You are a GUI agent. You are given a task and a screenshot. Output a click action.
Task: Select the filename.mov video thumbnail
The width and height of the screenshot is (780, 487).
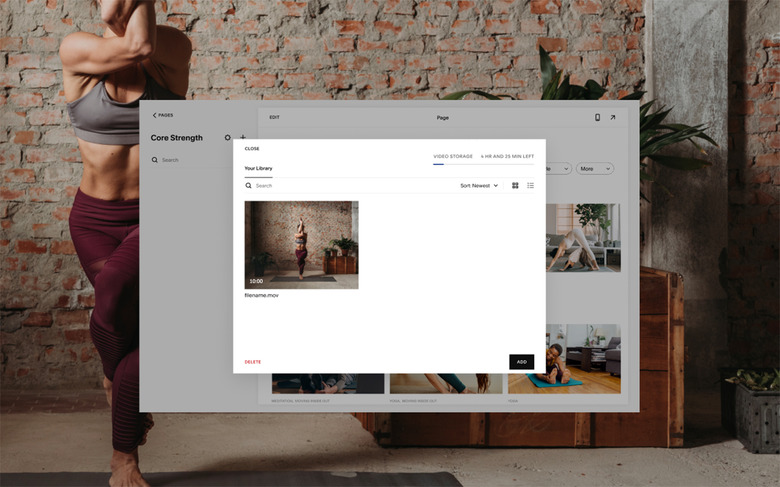(x=301, y=245)
